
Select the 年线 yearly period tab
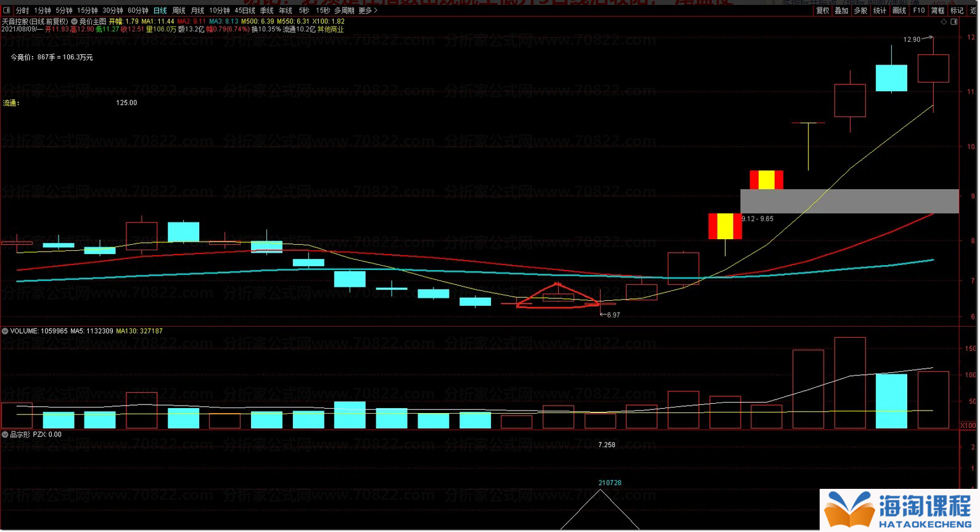(286, 10)
